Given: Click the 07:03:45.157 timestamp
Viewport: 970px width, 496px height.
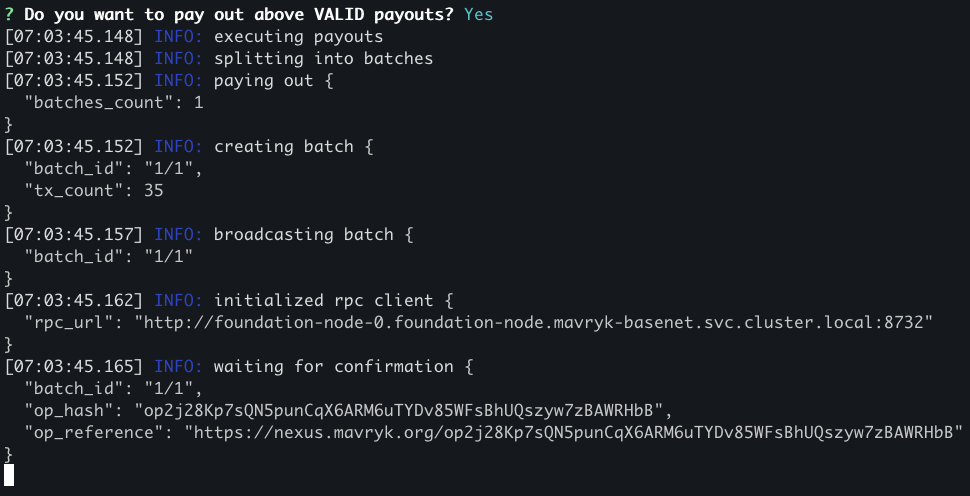Looking at the screenshot, I should point(74,234).
